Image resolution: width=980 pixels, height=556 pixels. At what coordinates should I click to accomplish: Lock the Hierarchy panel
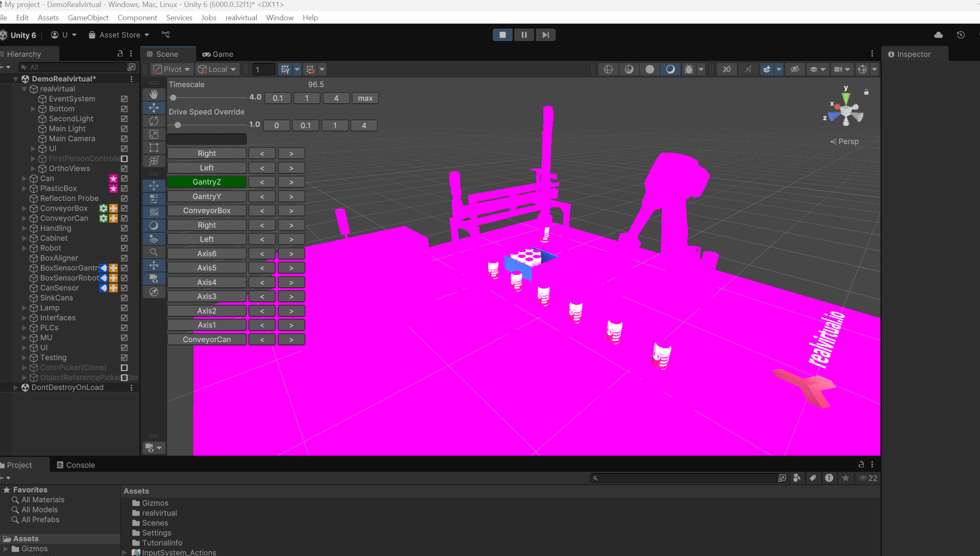click(120, 53)
